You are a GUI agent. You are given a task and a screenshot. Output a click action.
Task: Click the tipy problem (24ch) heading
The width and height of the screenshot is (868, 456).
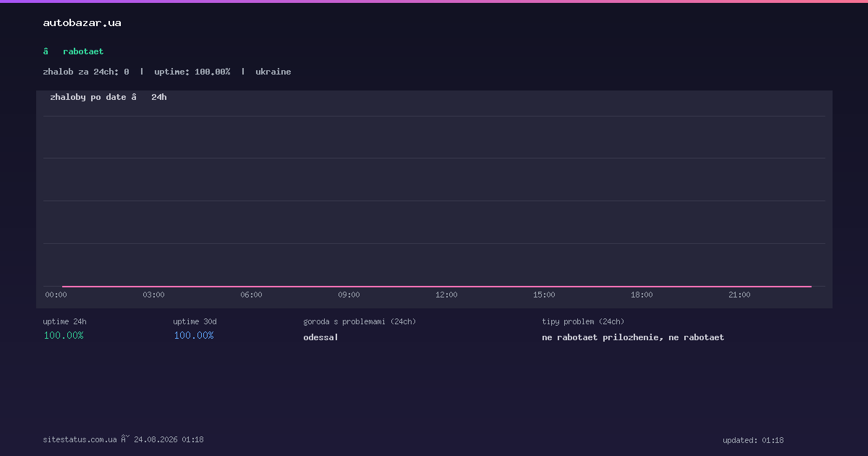pos(583,321)
